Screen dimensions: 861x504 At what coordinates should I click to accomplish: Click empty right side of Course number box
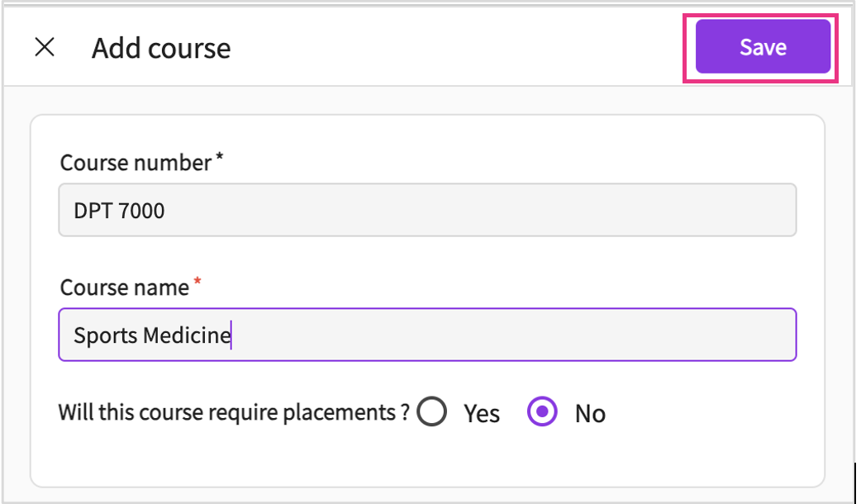click(661, 211)
